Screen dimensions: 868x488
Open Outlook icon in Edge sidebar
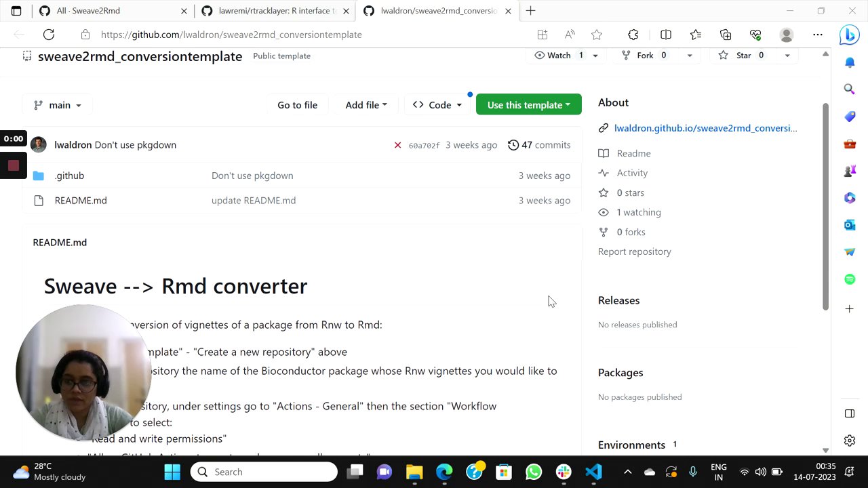pos(850,224)
